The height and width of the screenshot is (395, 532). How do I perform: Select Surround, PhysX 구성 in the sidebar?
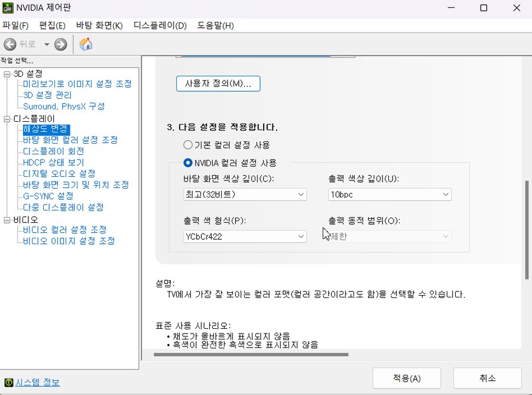pos(63,106)
